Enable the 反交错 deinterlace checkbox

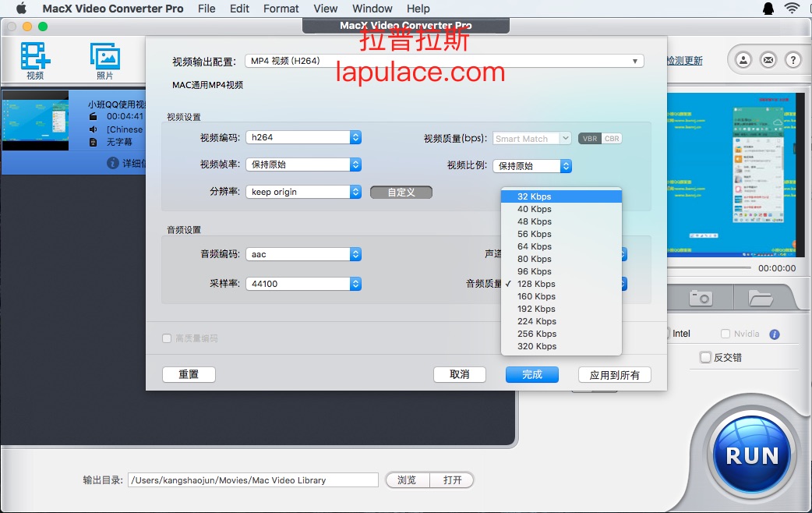coord(705,357)
